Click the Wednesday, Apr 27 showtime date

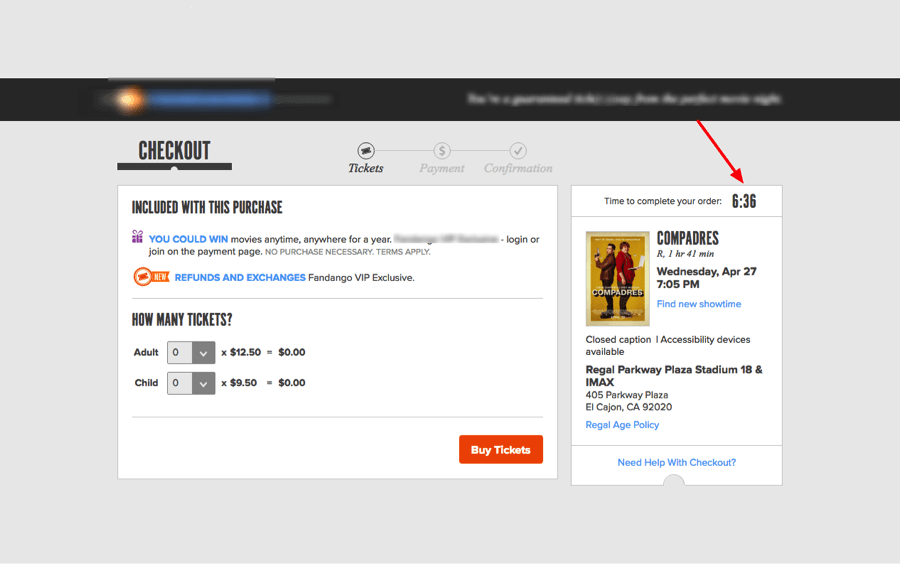(x=707, y=271)
